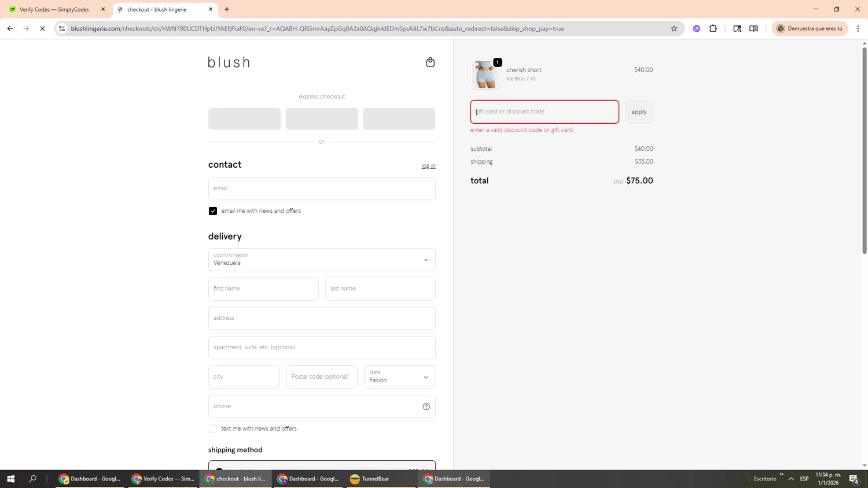Open the state dropdown showing Falcón
Viewport: 868px width, 488px height.
(x=399, y=377)
